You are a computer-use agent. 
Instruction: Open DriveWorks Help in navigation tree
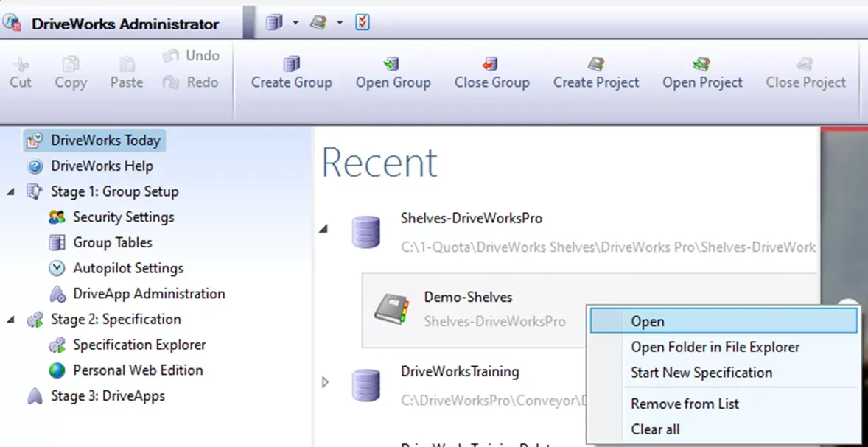(x=91, y=166)
